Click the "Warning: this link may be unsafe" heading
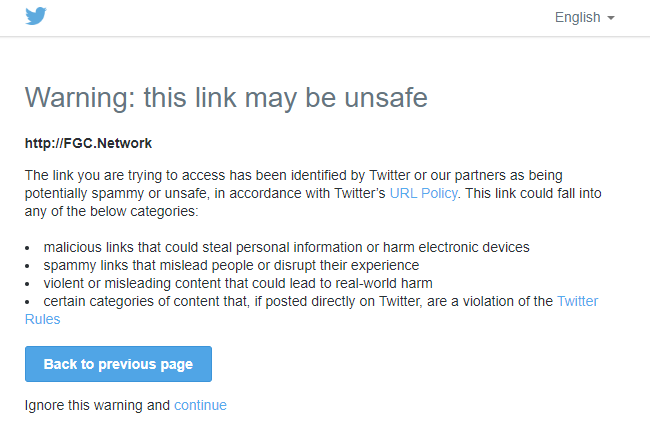Viewport: 650px width, 437px height. [x=226, y=98]
